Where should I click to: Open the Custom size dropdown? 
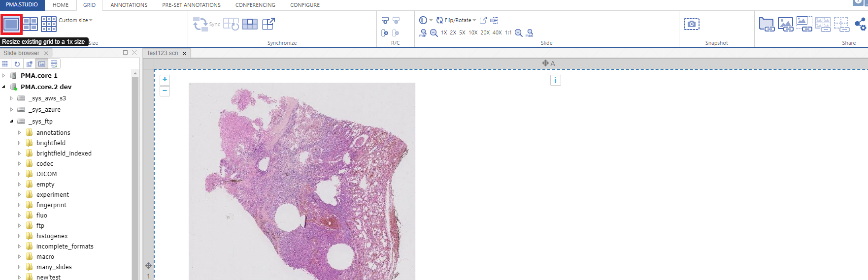75,20
